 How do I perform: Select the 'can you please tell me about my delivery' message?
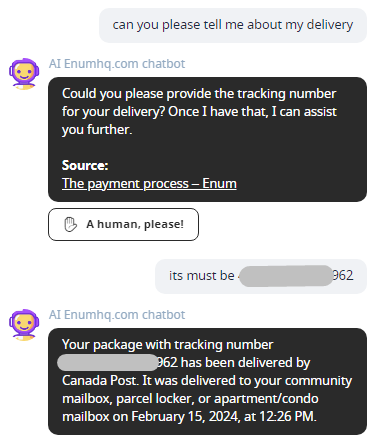click(233, 25)
